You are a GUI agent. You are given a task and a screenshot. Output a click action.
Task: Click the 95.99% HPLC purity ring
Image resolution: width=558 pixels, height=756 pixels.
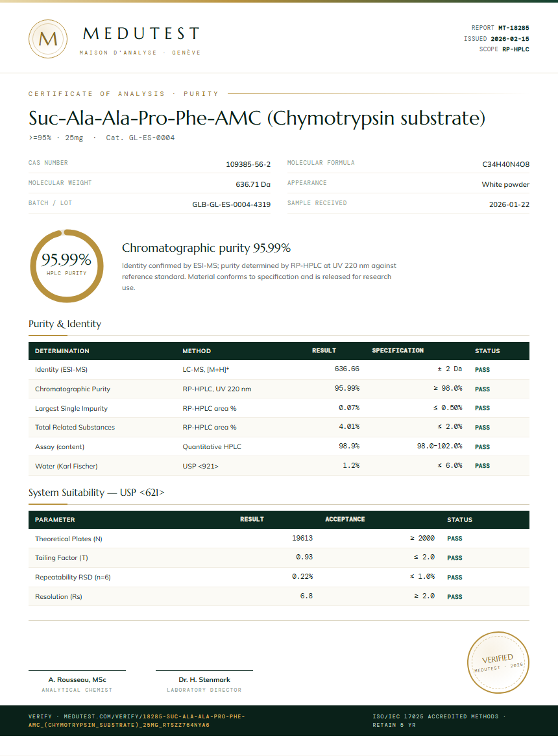pyautogui.click(x=67, y=266)
